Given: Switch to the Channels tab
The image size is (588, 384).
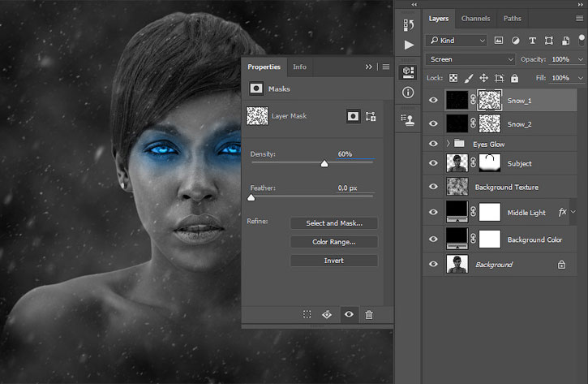Looking at the screenshot, I should 475,19.
